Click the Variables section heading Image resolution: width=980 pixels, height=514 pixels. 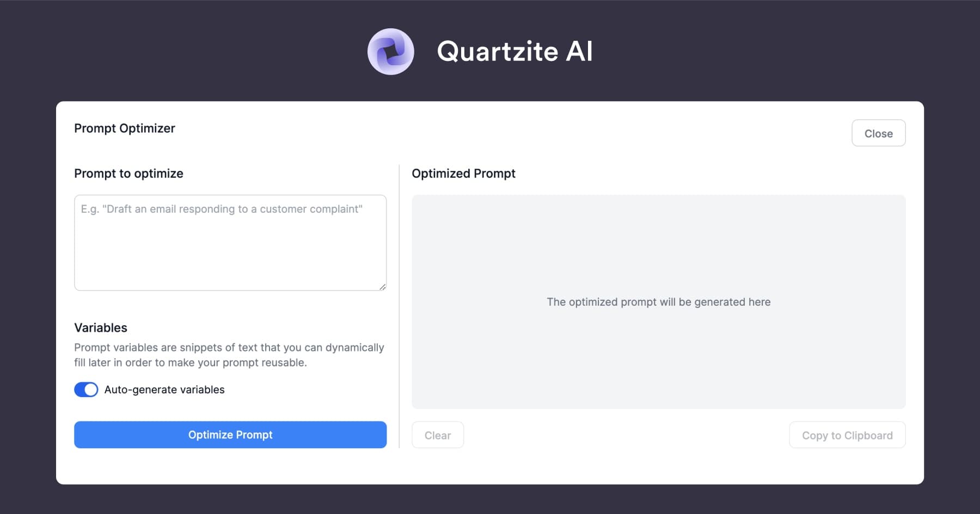click(x=101, y=327)
